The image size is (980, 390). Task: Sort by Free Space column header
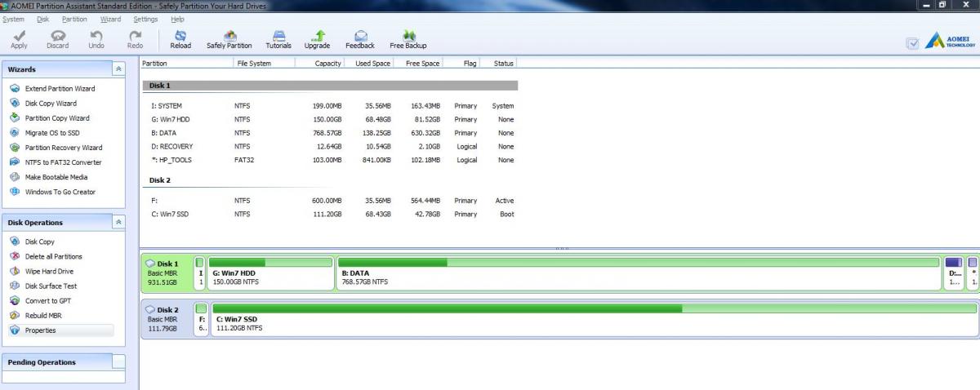coord(418,63)
